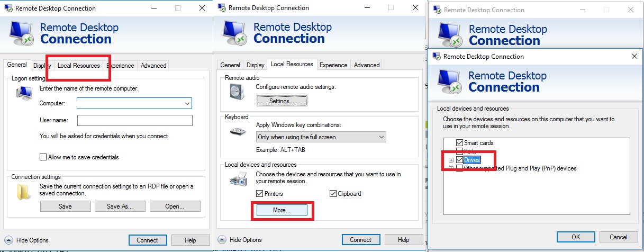Select General tab in the Remote audio window

pos(230,65)
